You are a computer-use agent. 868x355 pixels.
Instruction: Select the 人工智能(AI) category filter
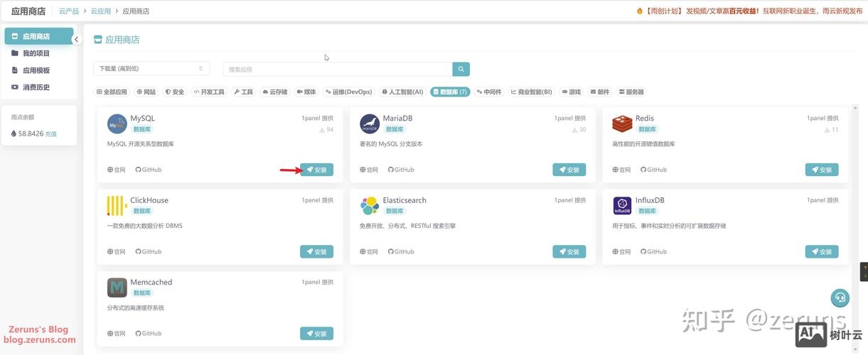coord(402,92)
